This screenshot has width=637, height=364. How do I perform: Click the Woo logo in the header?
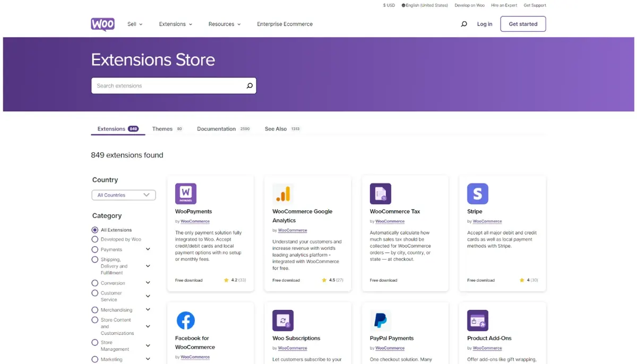coord(102,24)
